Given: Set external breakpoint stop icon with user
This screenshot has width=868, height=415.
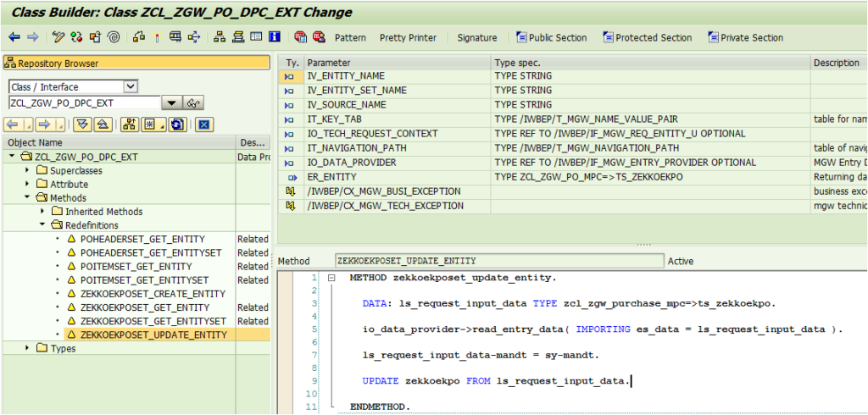Looking at the screenshot, I should 319,37.
